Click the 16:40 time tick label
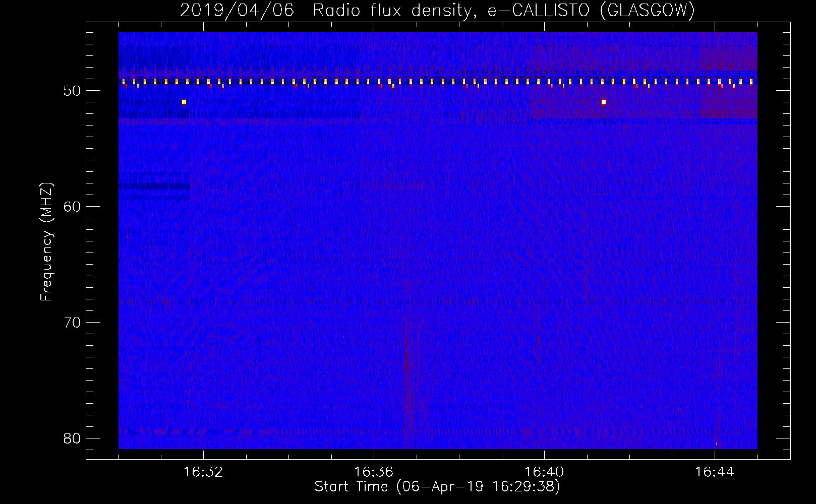The width and height of the screenshot is (816, 504). point(544,472)
